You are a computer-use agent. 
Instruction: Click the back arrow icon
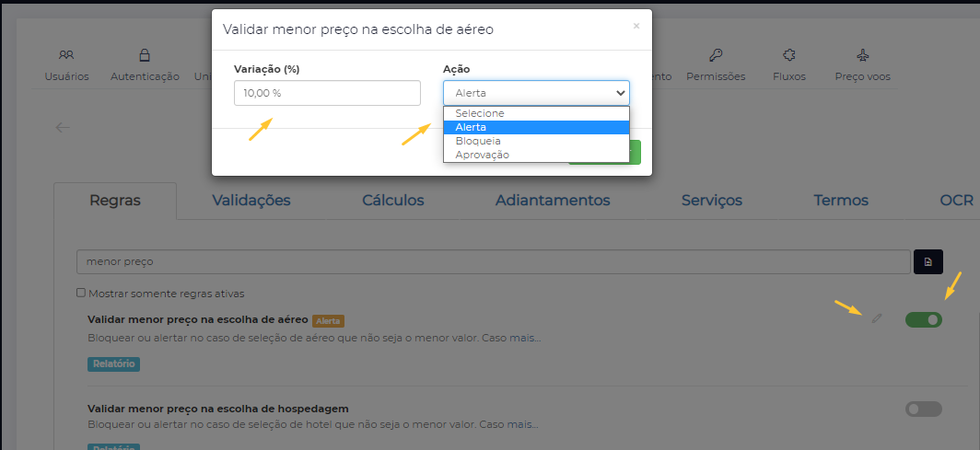(x=63, y=128)
